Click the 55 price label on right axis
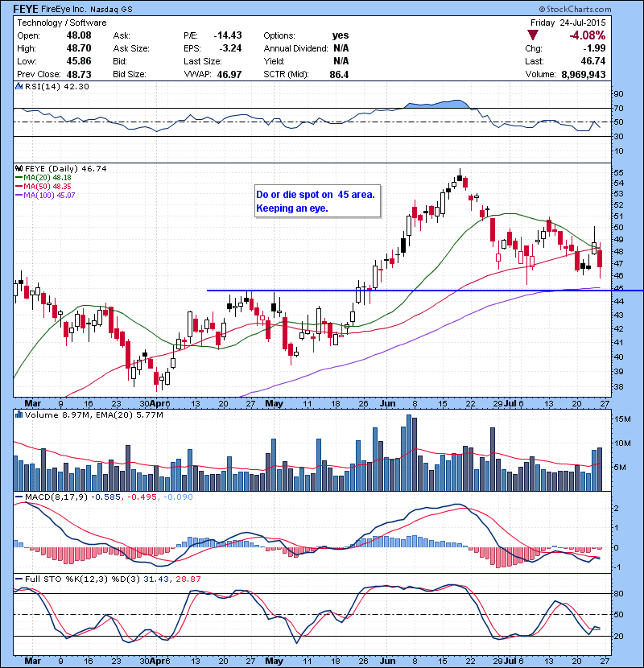This screenshot has width=644, height=668. coord(618,173)
